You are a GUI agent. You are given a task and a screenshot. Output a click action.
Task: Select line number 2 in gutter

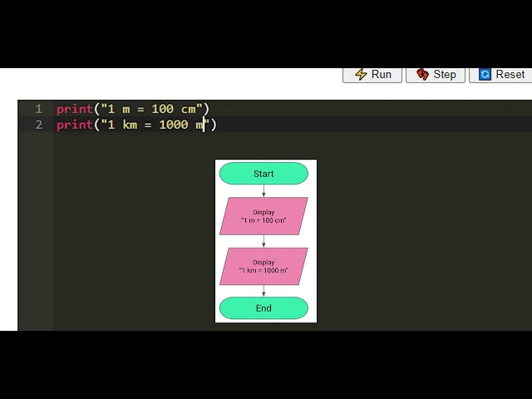click(x=39, y=125)
